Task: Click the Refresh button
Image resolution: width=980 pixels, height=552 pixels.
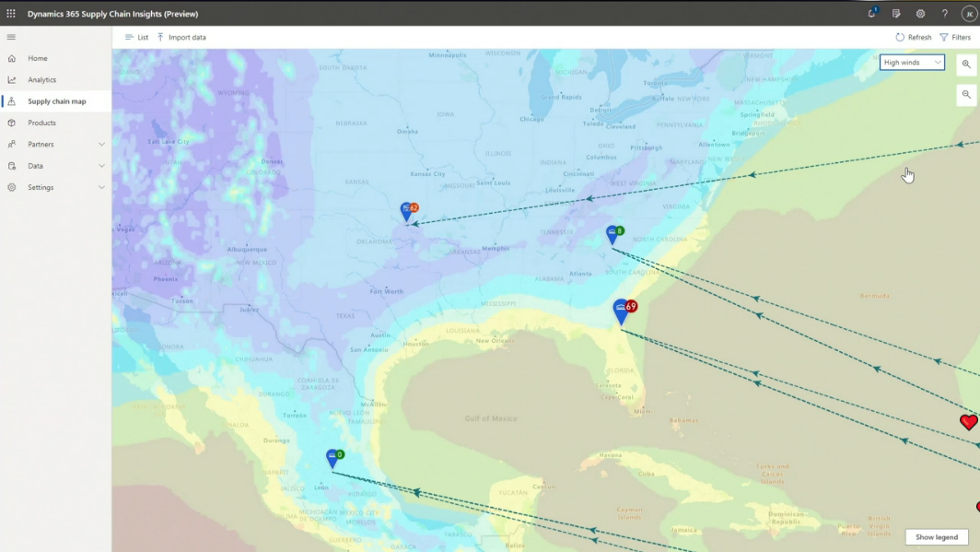Action: point(913,38)
